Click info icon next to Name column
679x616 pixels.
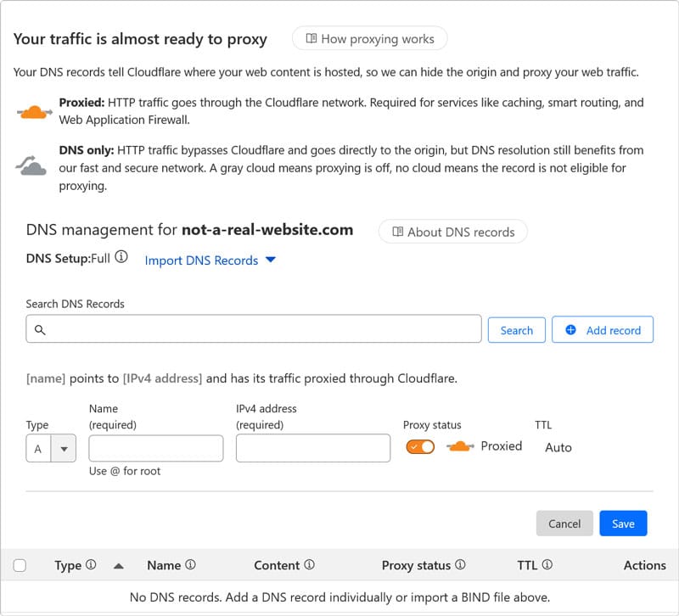190,564
